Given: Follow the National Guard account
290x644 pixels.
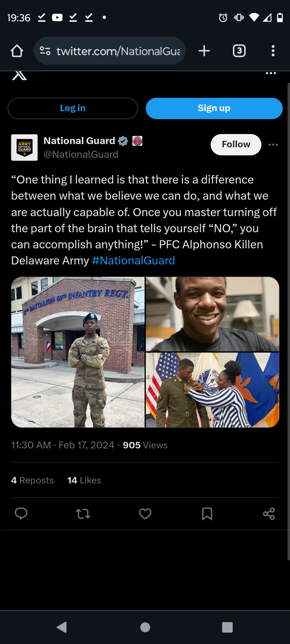Looking at the screenshot, I should click(x=236, y=144).
